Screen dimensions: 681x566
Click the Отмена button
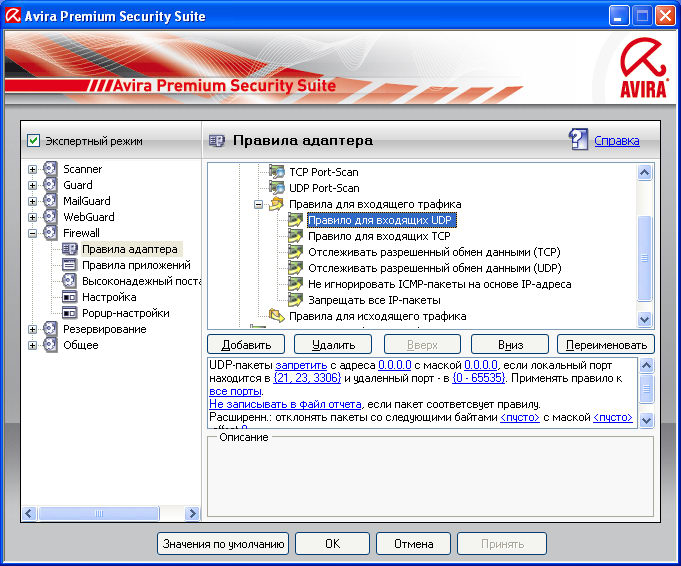413,543
